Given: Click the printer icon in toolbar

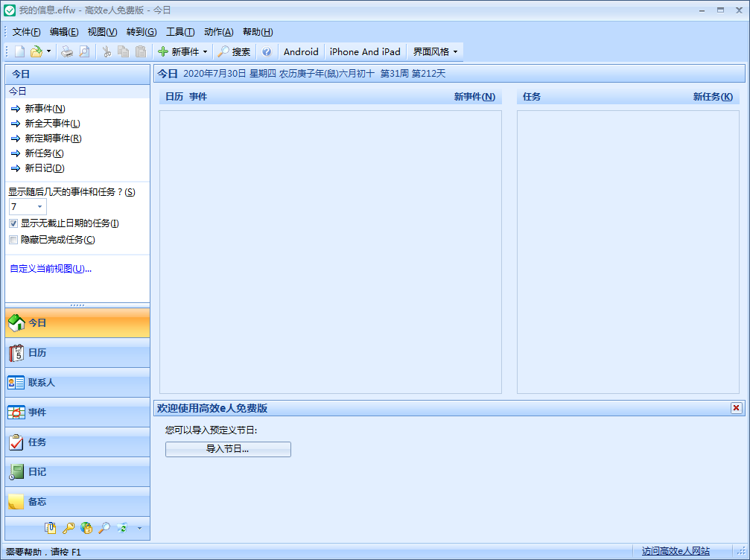Looking at the screenshot, I should click(67, 51).
